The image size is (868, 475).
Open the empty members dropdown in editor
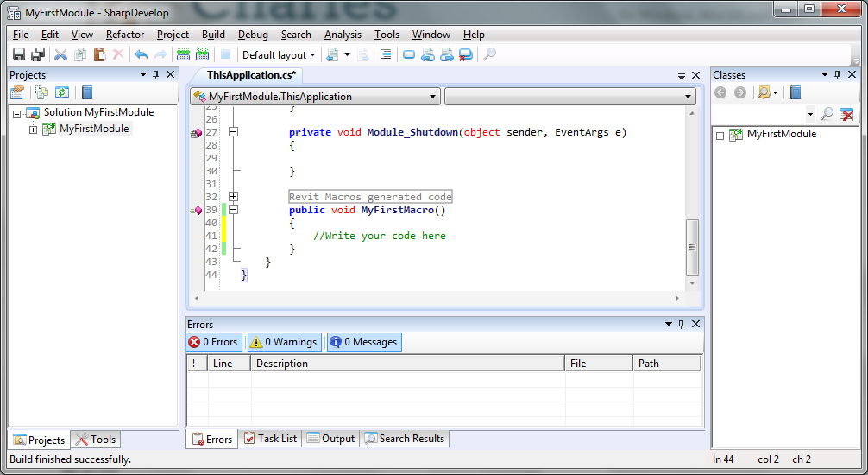pyautogui.click(x=570, y=97)
